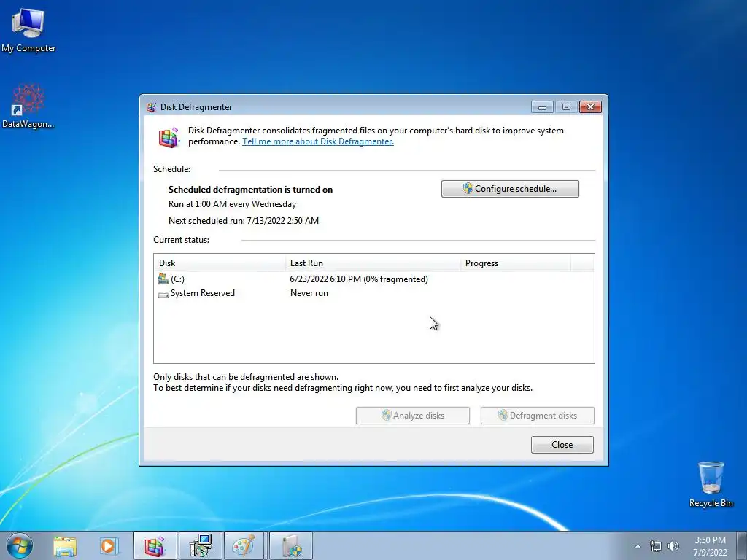Select the (C:) disk row
This screenshot has height=560, width=747.
point(374,279)
